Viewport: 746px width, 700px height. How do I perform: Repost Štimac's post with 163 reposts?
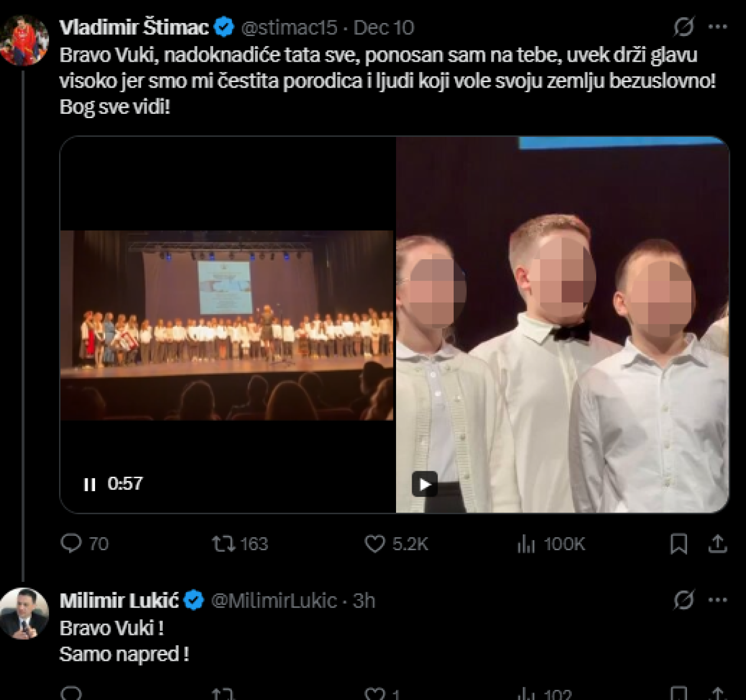click(x=224, y=544)
